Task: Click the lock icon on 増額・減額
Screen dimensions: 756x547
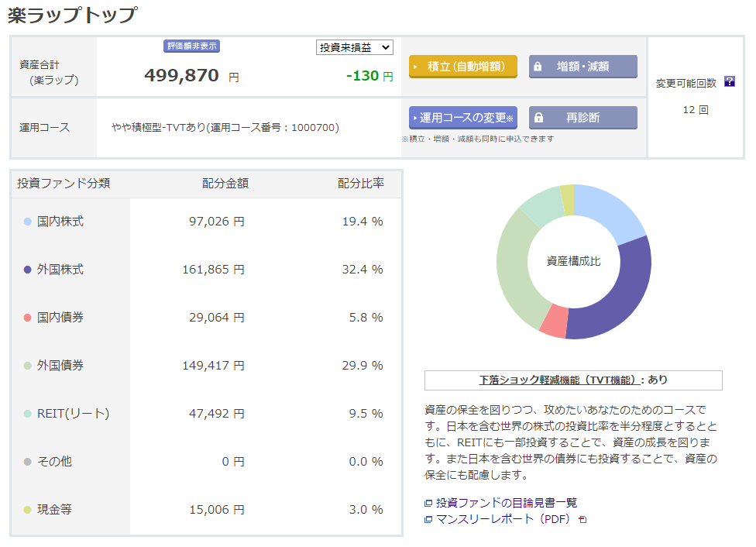Action: click(539, 67)
